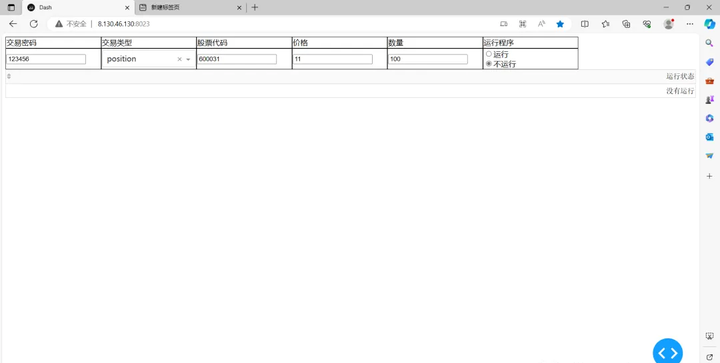
Task: Click the 交易类型 header label
Action: point(117,43)
